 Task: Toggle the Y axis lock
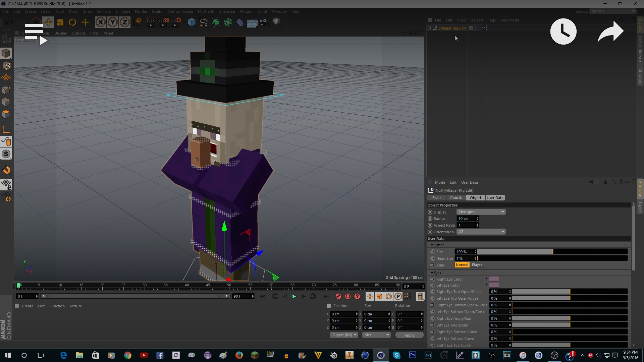113,22
